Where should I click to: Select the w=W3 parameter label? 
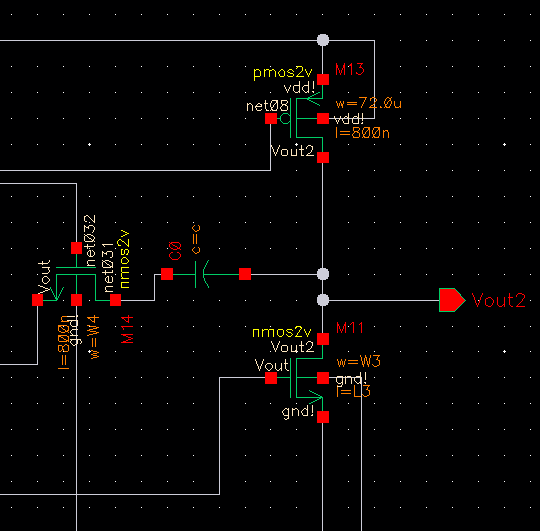pyautogui.click(x=358, y=361)
